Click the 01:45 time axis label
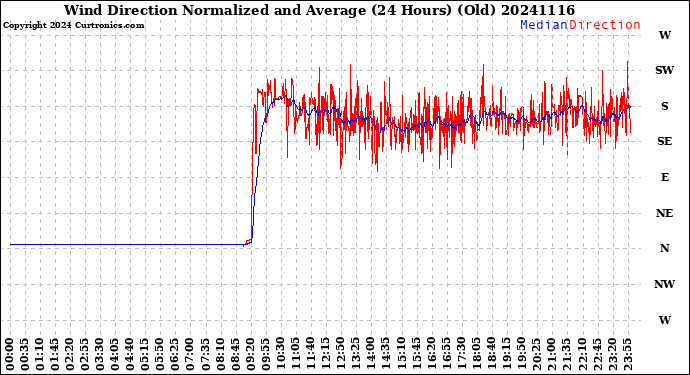Viewport: 690px width, 375px height. [55, 354]
